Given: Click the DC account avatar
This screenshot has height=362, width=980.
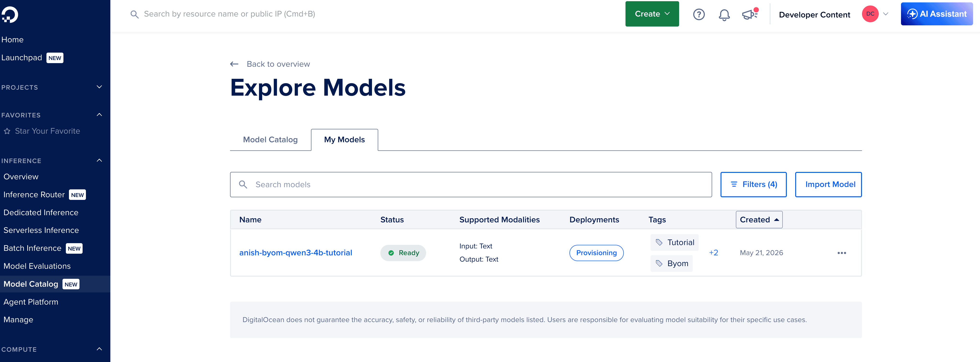Looking at the screenshot, I should (870, 14).
